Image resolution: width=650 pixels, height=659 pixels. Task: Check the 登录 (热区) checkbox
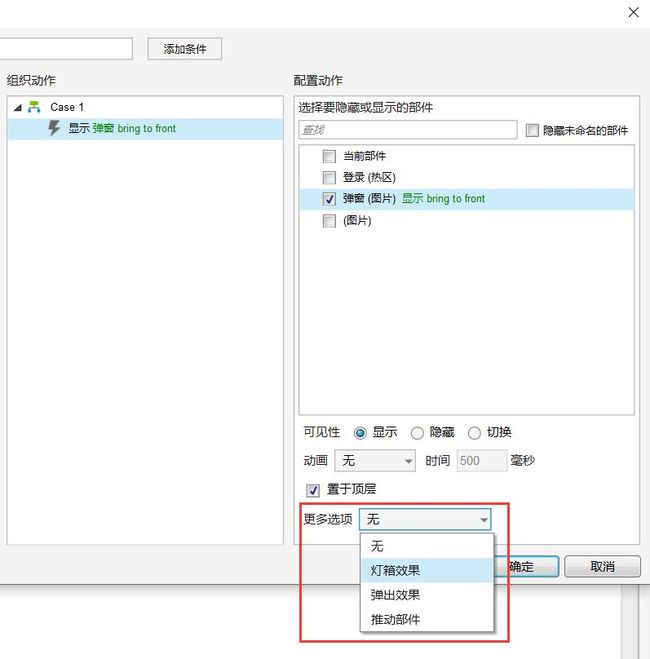tap(329, 177)
